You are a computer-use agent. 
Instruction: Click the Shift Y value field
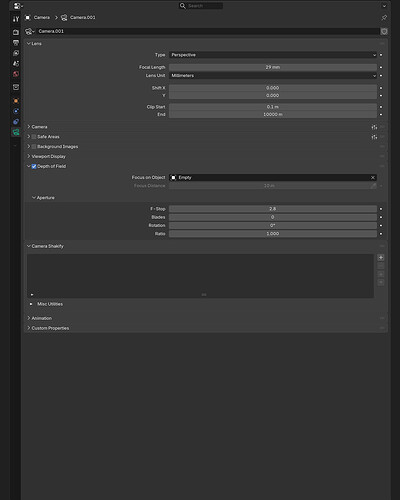273,95
